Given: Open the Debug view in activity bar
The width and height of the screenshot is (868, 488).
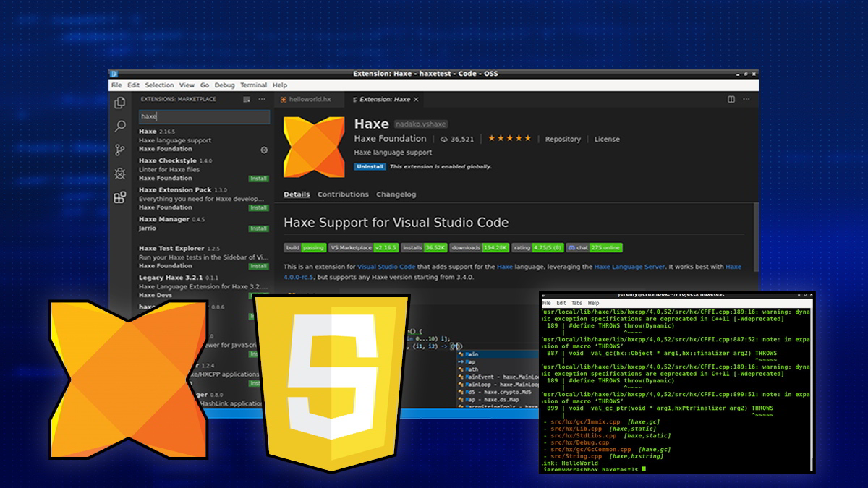Looking at the screenshot, I should (x=120, y=174).
